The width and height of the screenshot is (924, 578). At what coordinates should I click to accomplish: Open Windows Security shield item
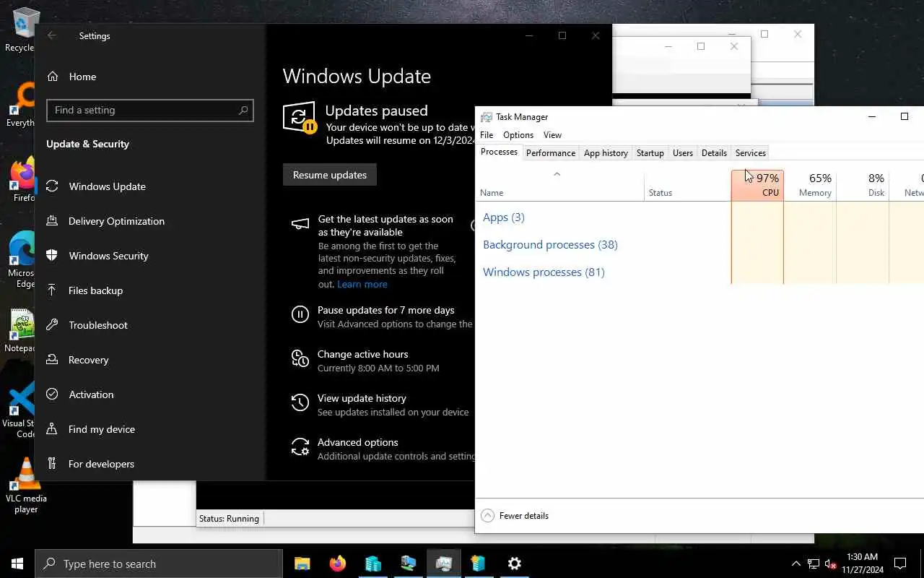click(x=108, y=256)
